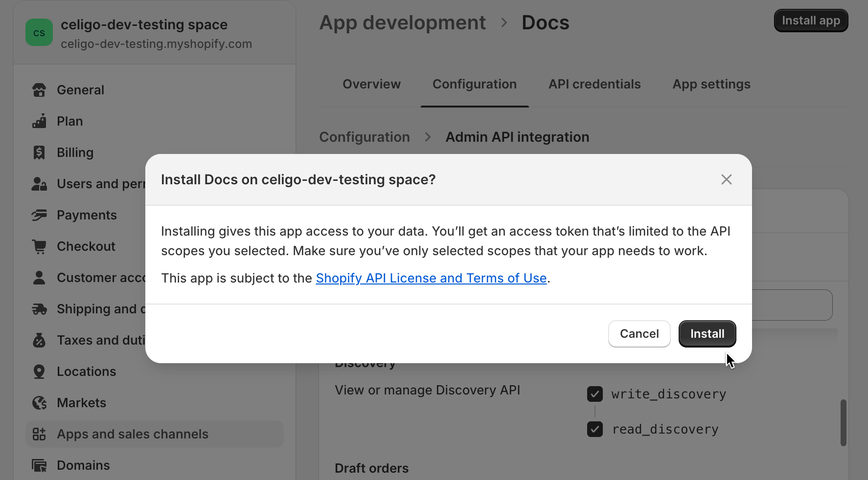This screenshot has width=868, height=480.
Task: Go back to App development breadcrumb
Action: point(402,23)
